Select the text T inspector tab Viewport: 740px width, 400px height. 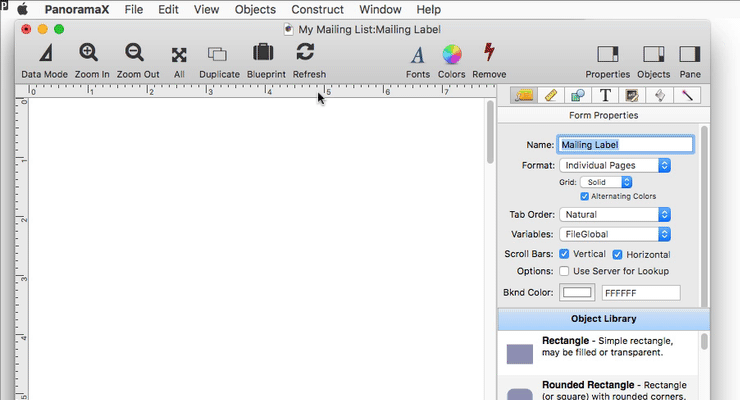(x=605, y=95)
